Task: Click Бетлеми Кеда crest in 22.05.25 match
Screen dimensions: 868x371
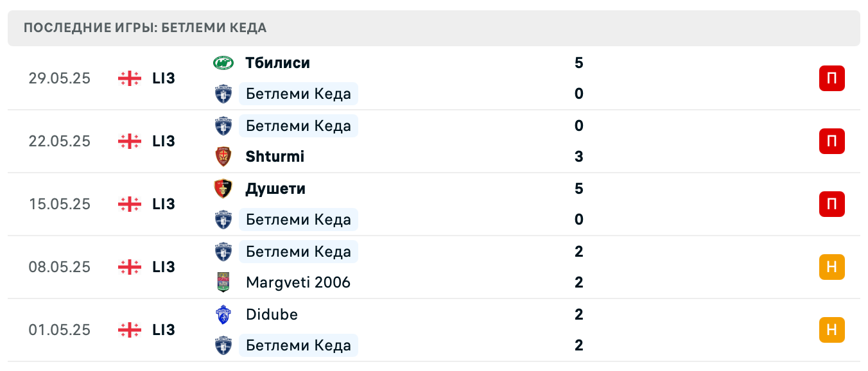Action: (x=223, y=126)
